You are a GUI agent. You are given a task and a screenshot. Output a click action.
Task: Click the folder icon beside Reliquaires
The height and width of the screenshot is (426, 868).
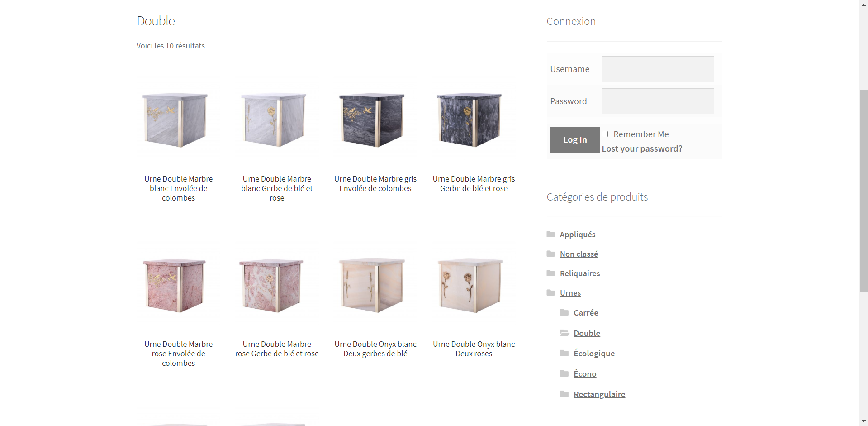click(x=550, y=273)
